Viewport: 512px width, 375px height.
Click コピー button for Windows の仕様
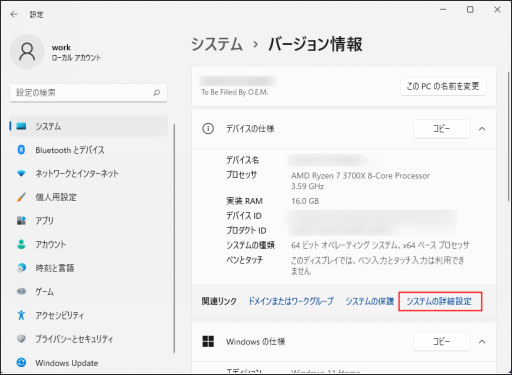pyautogui.click(x=441, y=341)
